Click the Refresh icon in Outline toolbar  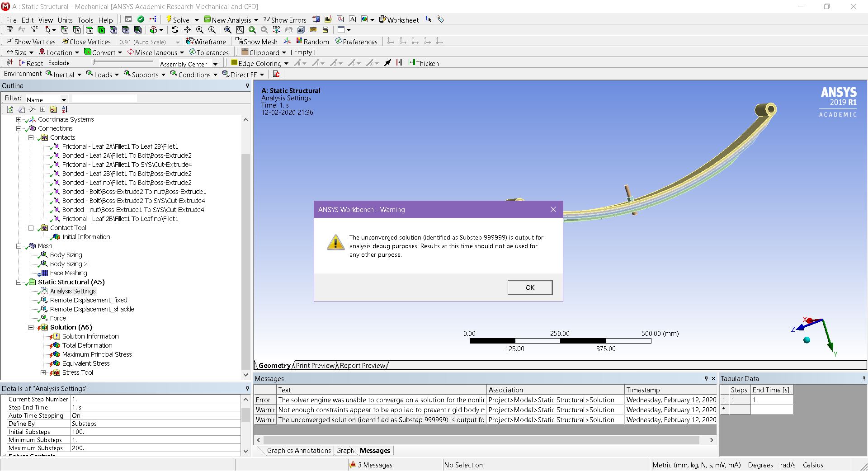(10, 109)
